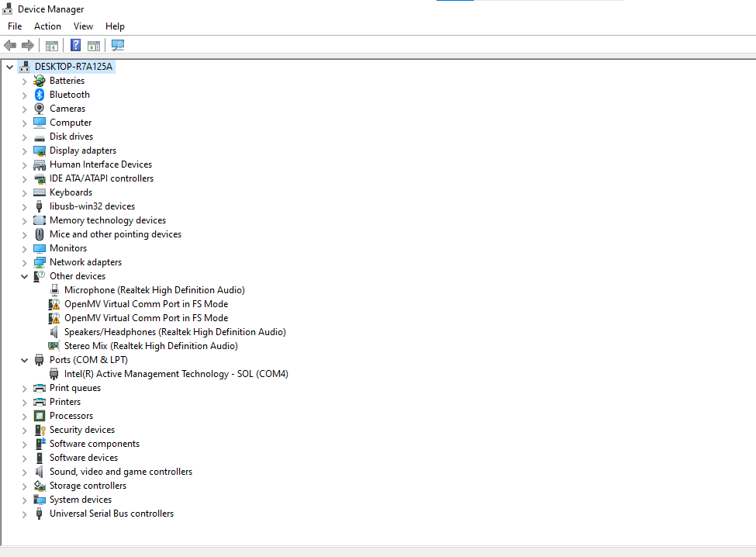This screenshot has width=756, height=557.
Task: Click the Show/Hide Console Tree toolbar icon
Action: pyautogui.click(x=52, y=45)
